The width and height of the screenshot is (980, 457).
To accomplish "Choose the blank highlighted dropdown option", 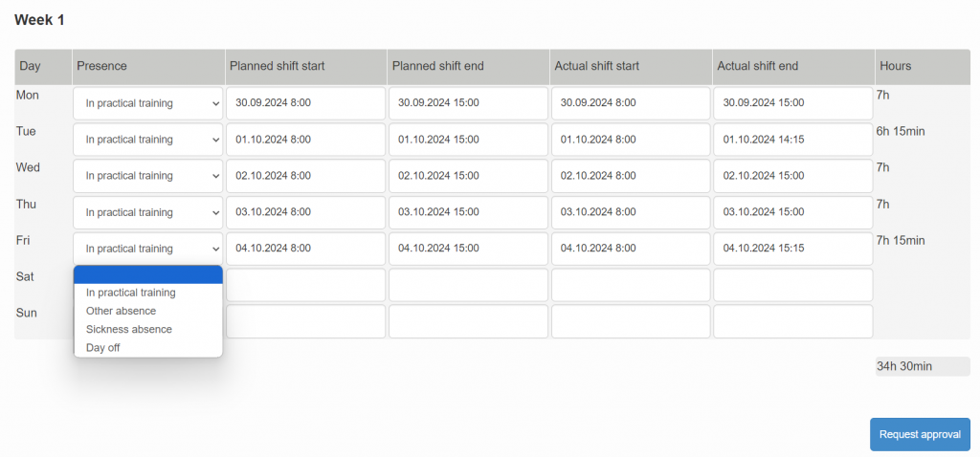I will pos(148,274).
